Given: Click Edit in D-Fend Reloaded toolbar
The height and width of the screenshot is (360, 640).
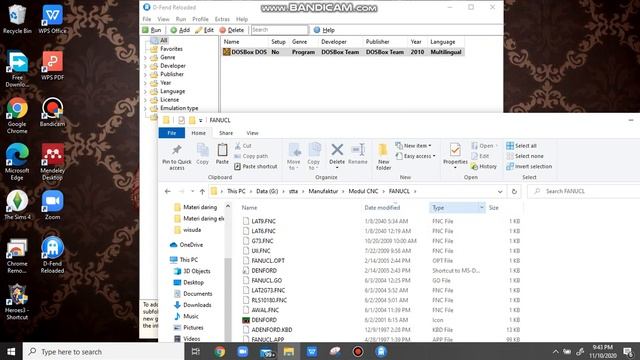Looking at the screenshot, I should [x=204, y=30].
